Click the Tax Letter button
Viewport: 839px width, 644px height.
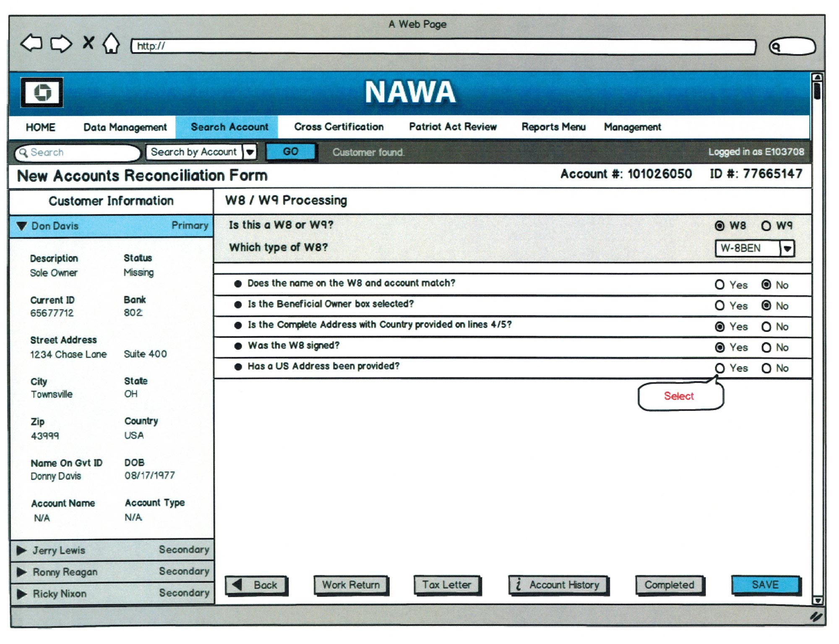[447, 585]
